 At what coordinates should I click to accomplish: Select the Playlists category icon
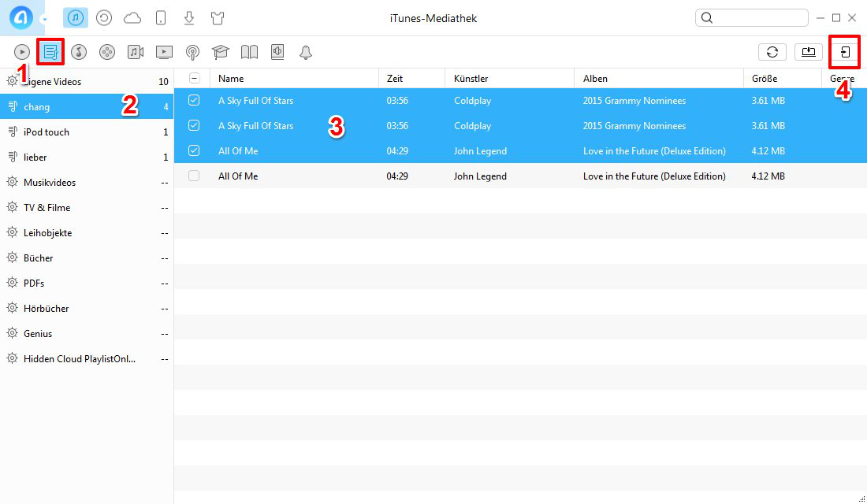[50, 52]
